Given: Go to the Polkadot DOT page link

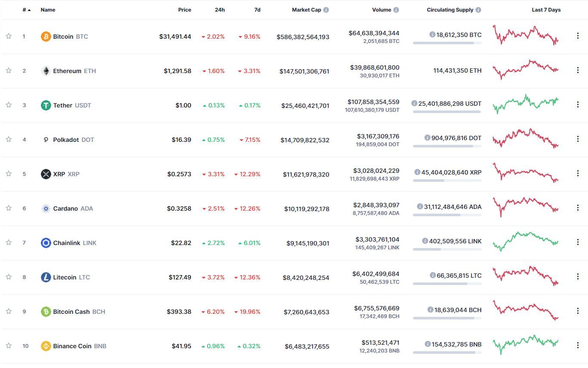Looking at the screenshot, I should (74, 140).
